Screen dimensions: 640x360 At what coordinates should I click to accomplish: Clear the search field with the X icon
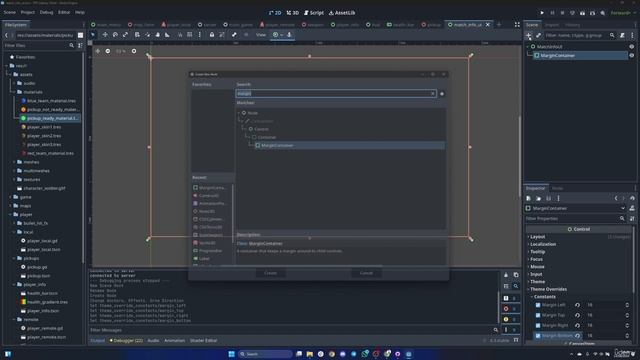click(x=433, y=94)
